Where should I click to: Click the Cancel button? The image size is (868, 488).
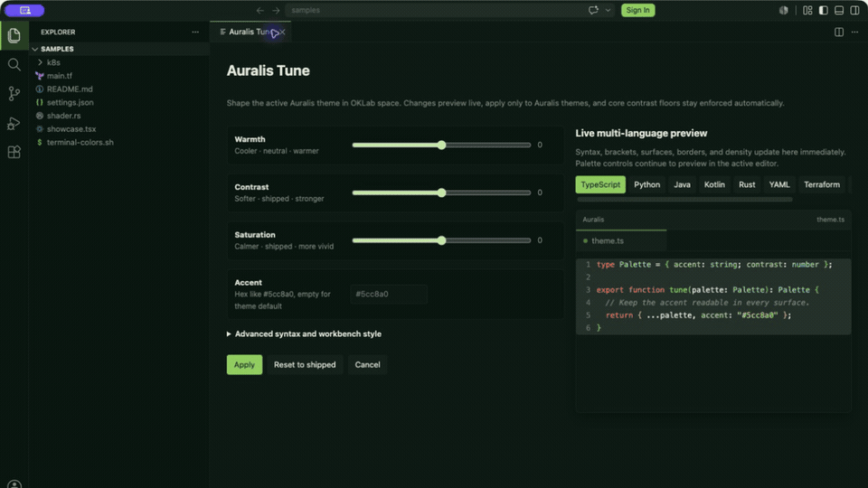pos(368,364)
